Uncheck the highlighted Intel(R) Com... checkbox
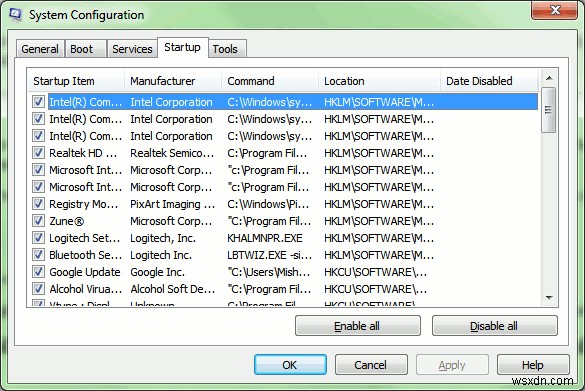585x391 pixels. (38, 101)
